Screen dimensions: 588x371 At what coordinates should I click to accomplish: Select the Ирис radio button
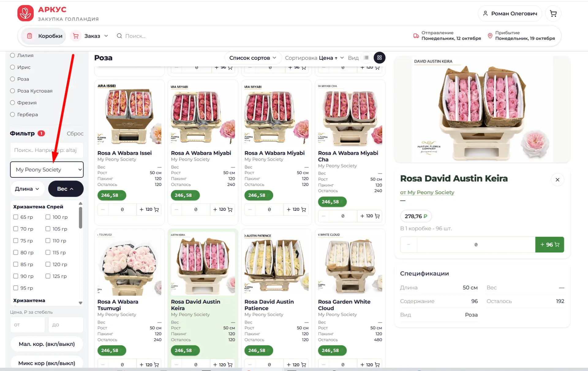coord(13,67)
